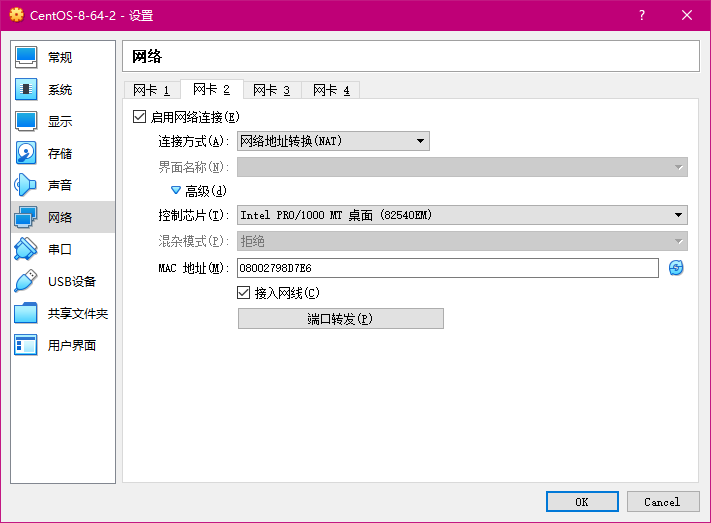Open the USB设备 plug icon

[x=26, y=281]
